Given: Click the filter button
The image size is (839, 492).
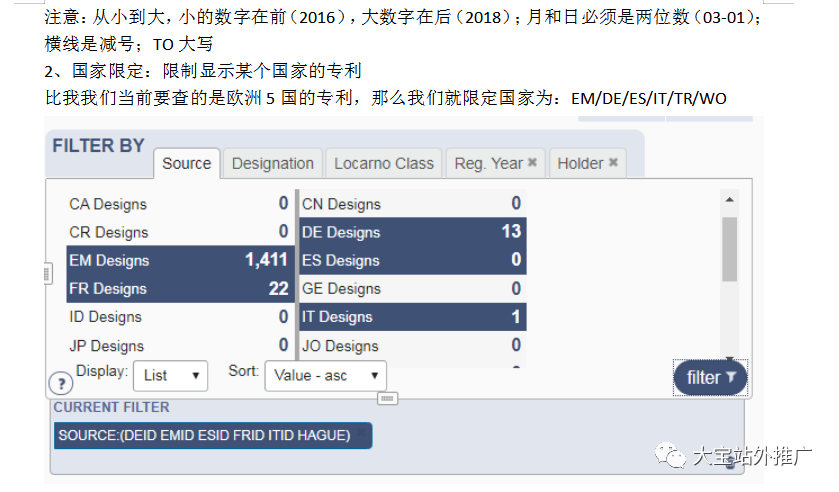Looking at the screenshot, I should 710,378.
